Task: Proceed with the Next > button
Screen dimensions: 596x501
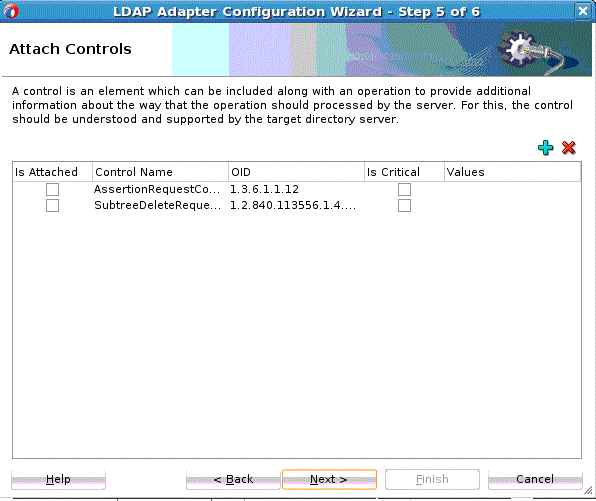Action: pyautogui.click(x=329, y=479)
